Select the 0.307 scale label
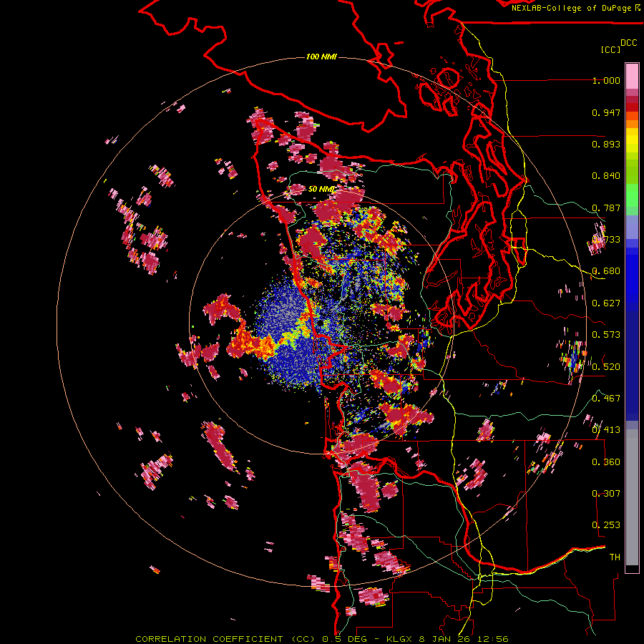Viewport: 644px width, 644px height. click(606, 494)
